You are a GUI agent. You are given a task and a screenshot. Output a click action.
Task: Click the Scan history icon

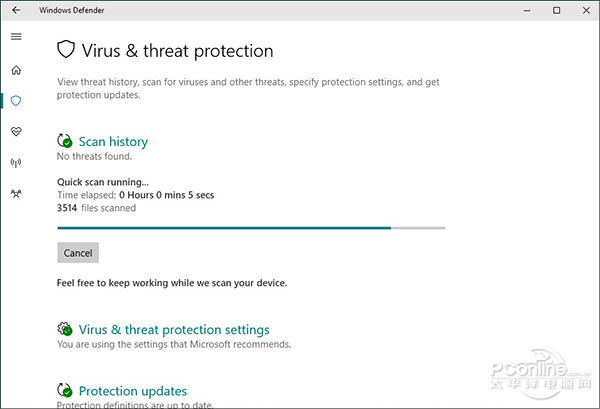click(65, 142)
